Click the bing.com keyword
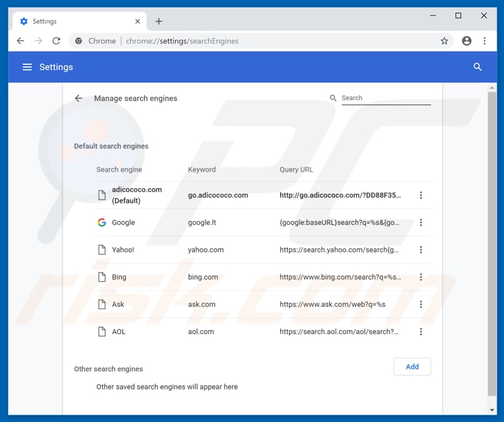This screenshot has height=422, width=504. coord(203,277)
